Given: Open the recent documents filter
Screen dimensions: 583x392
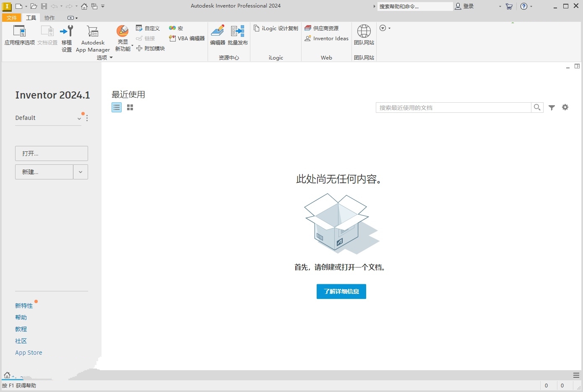Looking at the screenshot, I should point(552,107).
